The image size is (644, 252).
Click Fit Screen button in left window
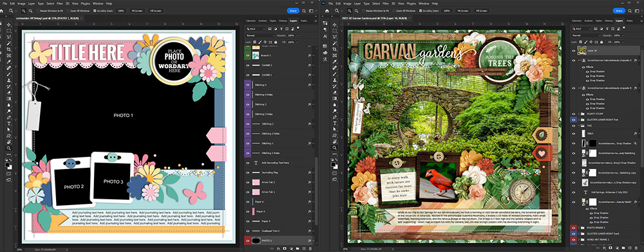coord(137,11)
